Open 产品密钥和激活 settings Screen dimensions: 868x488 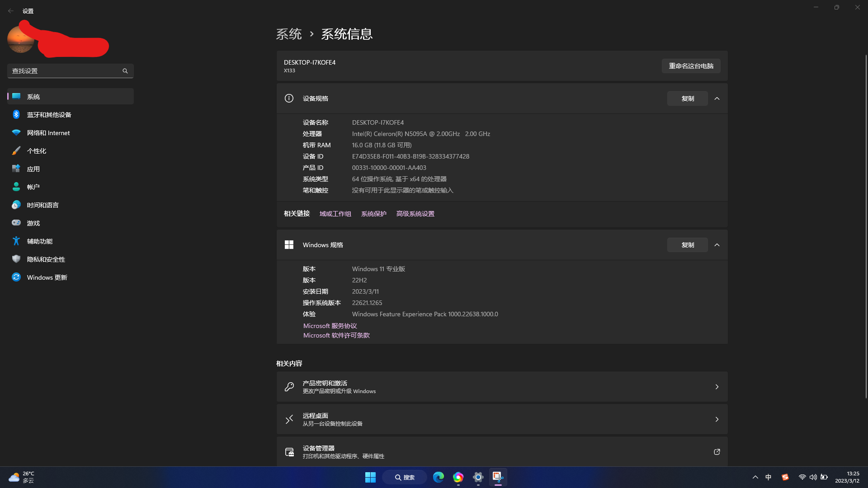pos(502,387)
